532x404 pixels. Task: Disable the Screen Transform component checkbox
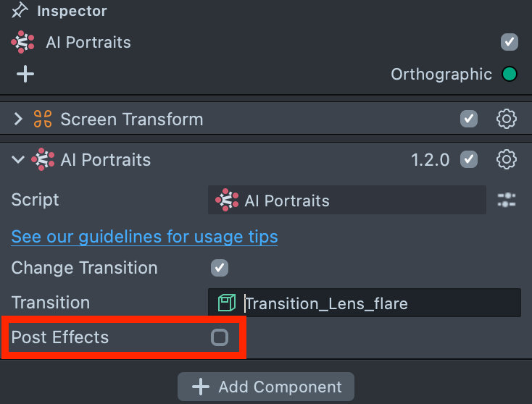click(x=469, y=119)
